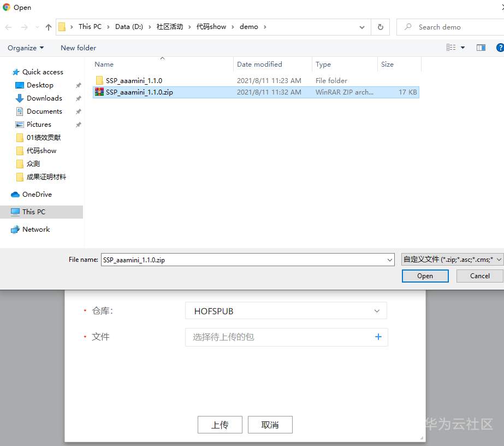Expand breadcrumb arrow after demo
Screen dimensions: 504x446
265,27
